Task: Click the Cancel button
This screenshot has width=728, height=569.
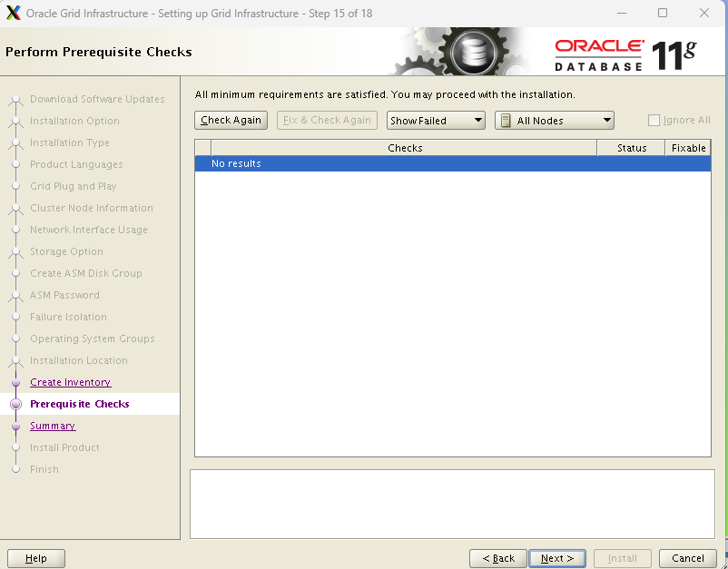Action: [688, 558]
